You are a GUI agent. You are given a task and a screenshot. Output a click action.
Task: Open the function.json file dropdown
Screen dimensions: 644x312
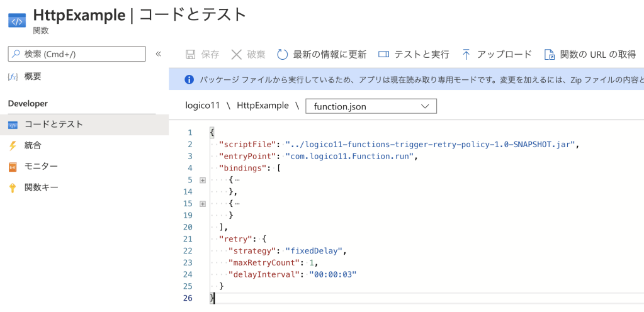pyautogui.click(x=371, y=106)
